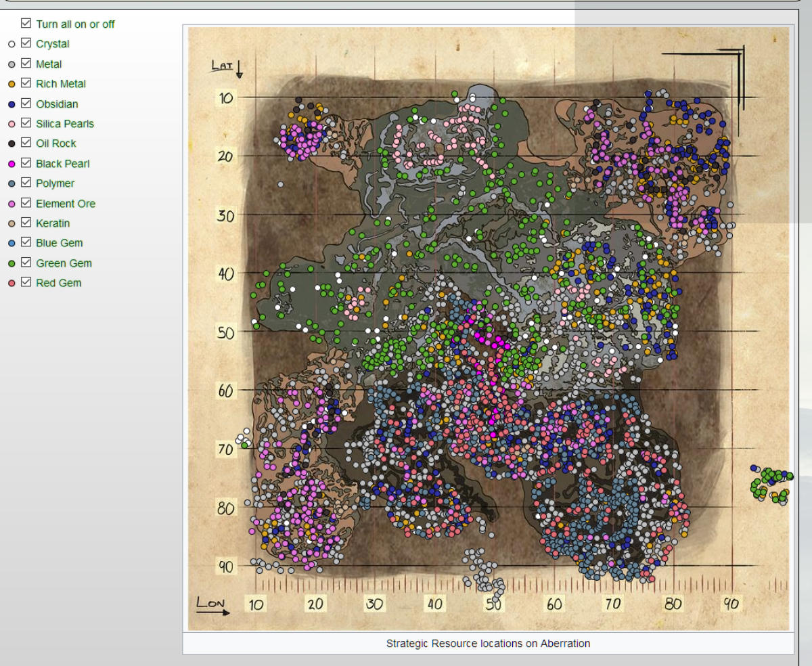
Task: Click the white Crystal legend dot
Action: point(12,45)
